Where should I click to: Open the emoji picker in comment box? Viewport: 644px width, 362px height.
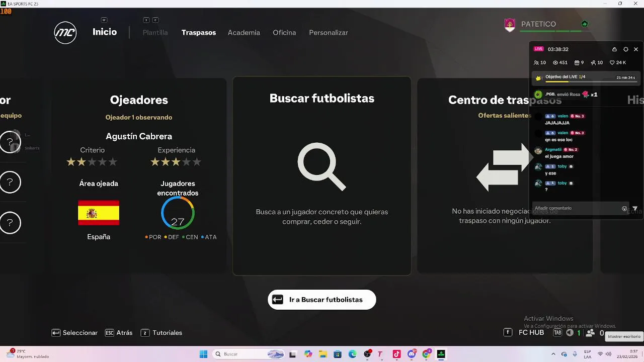[x=624, y=209]
